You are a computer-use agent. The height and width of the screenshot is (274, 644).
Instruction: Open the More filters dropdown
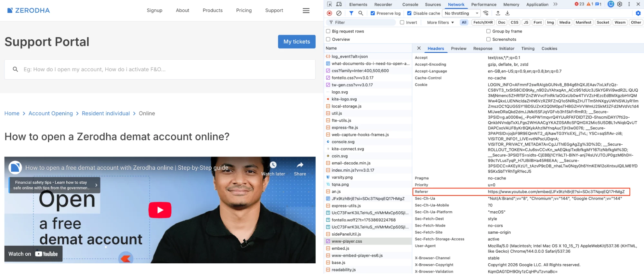[x=440, y=22]
